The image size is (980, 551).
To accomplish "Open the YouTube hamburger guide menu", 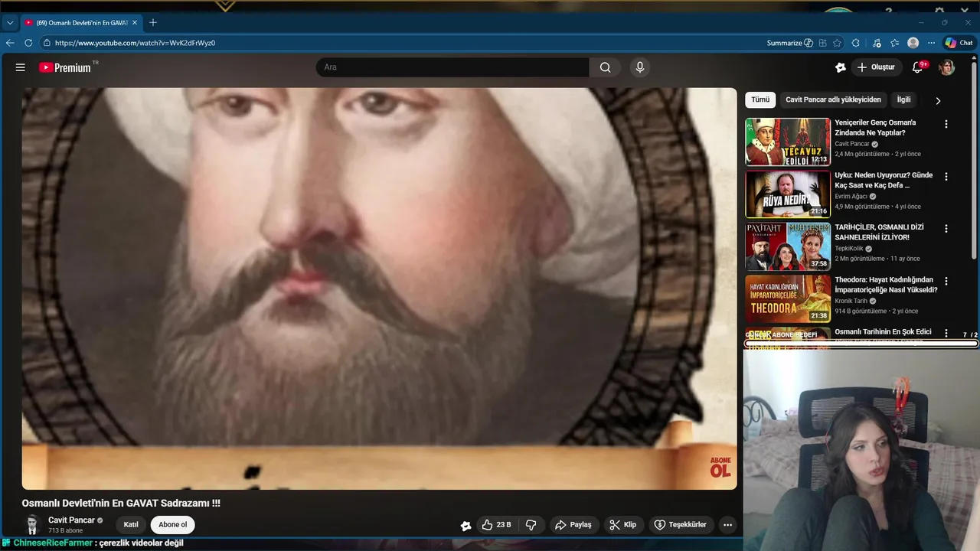I will click(21, 67).
